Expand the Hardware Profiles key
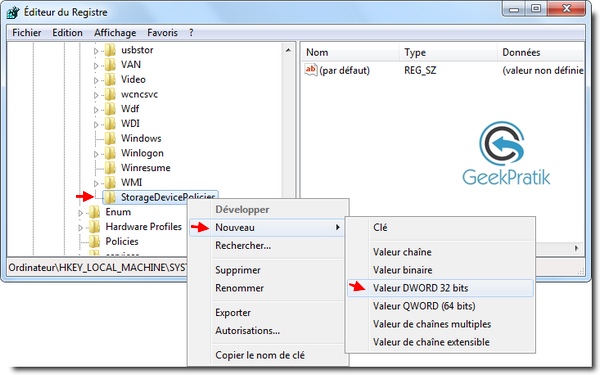 (x=80, y=227)
